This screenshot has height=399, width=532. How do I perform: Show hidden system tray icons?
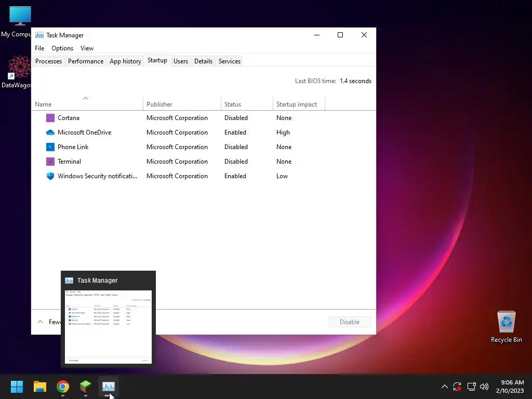(445, 387)
